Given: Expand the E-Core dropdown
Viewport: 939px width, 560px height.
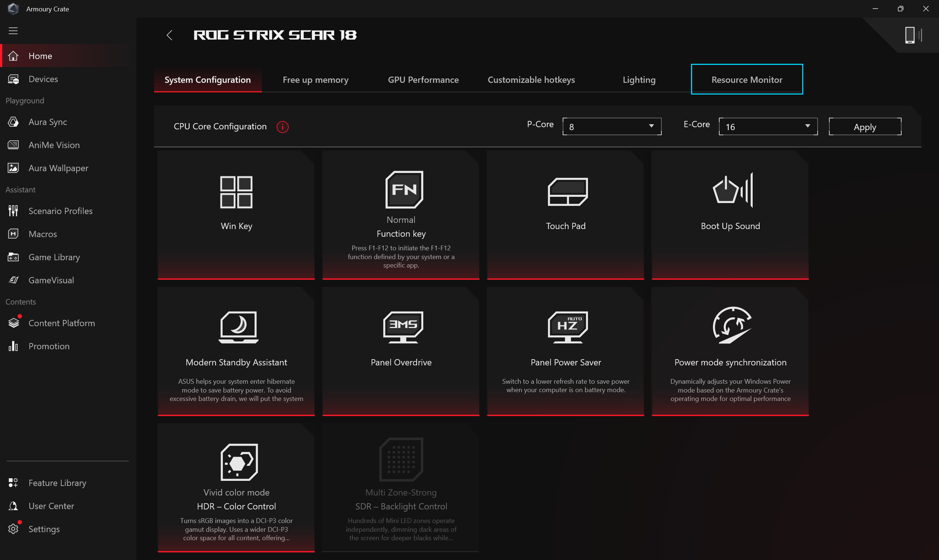Looking at the screenshot, I should point(768,126).
